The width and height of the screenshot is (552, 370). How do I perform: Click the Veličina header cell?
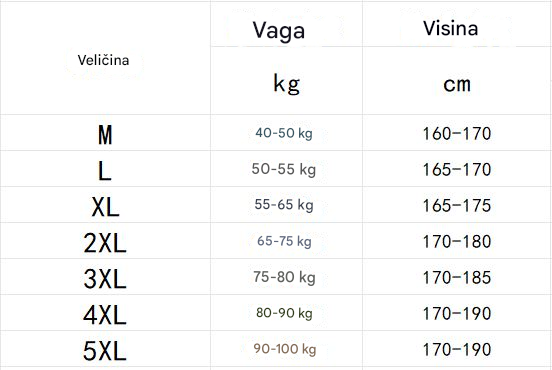105,58
